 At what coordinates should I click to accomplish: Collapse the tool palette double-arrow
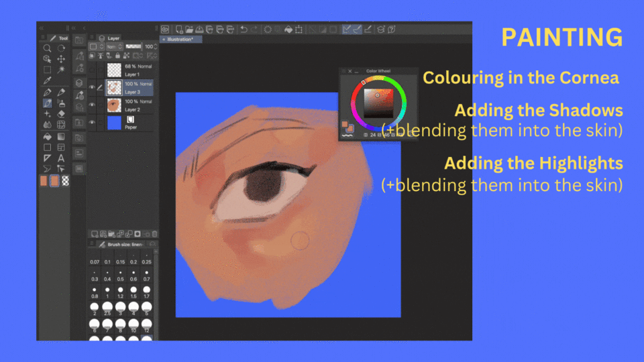point(42,28)
